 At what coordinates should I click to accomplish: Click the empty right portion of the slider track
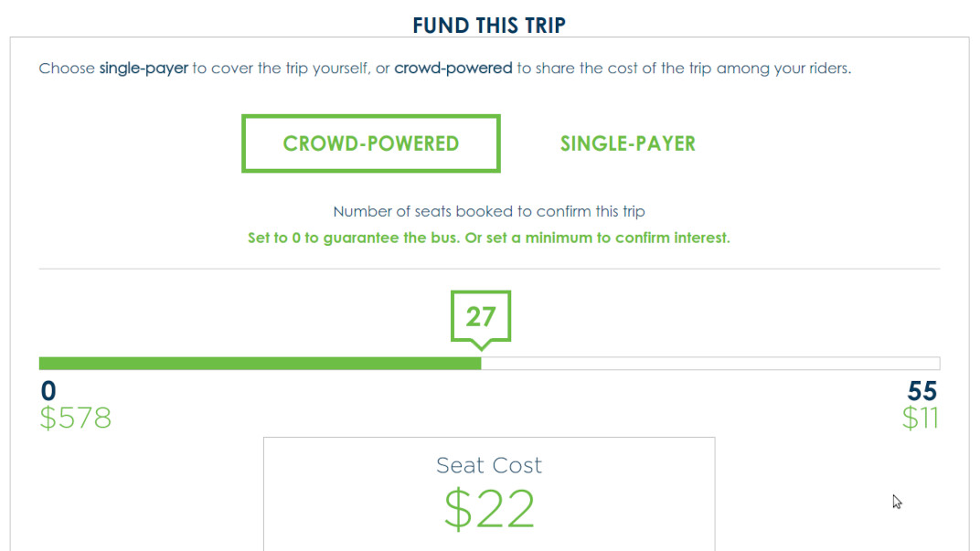(713, 363)
